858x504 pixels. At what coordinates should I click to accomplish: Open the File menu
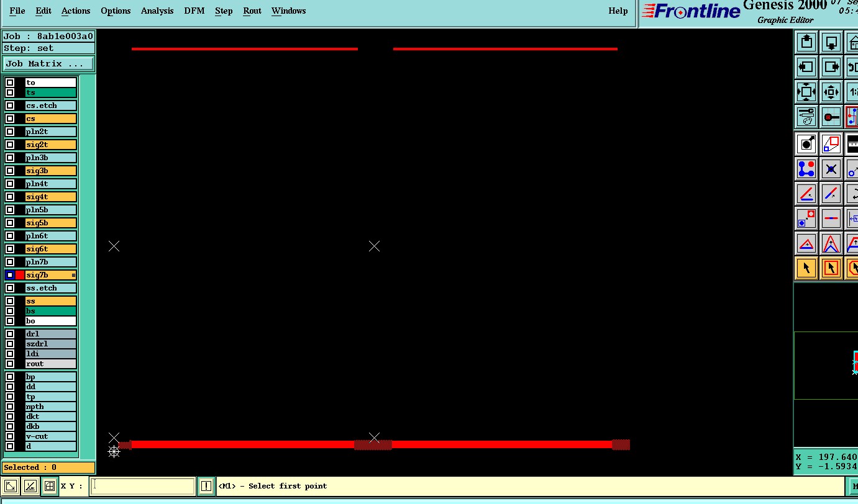(x=17, y=11)
